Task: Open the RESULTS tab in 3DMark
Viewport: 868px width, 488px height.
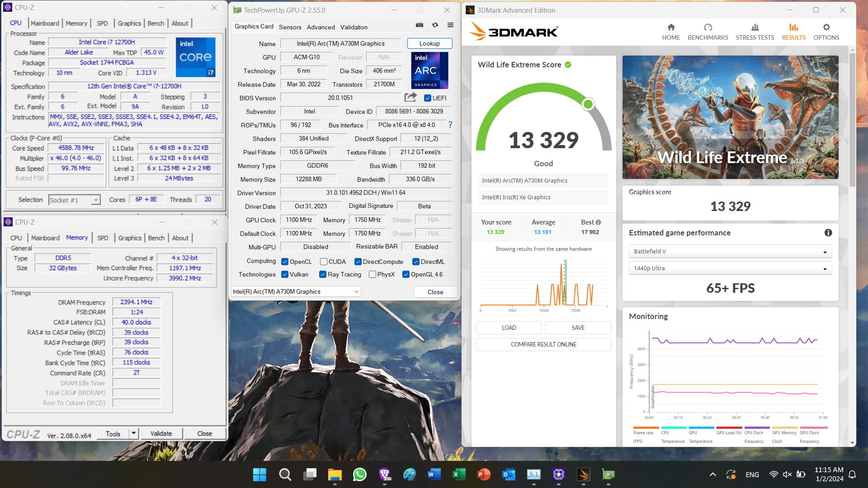Action: (794, 32)
